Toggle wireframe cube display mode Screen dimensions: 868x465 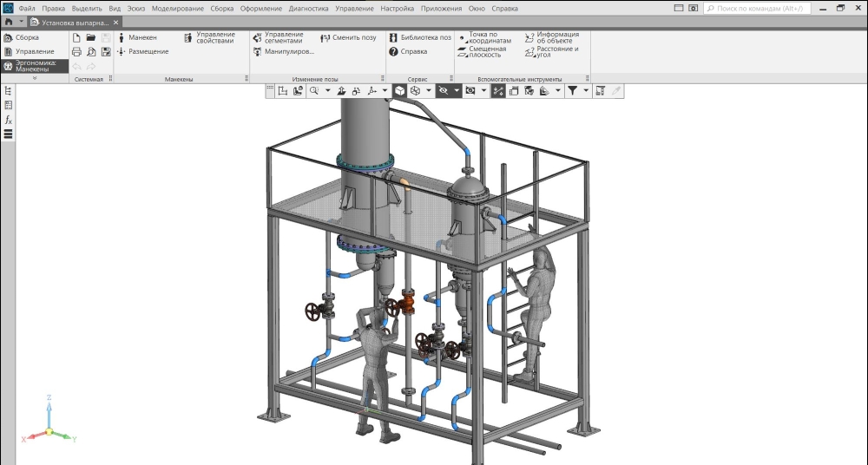[x=415, y=91]
